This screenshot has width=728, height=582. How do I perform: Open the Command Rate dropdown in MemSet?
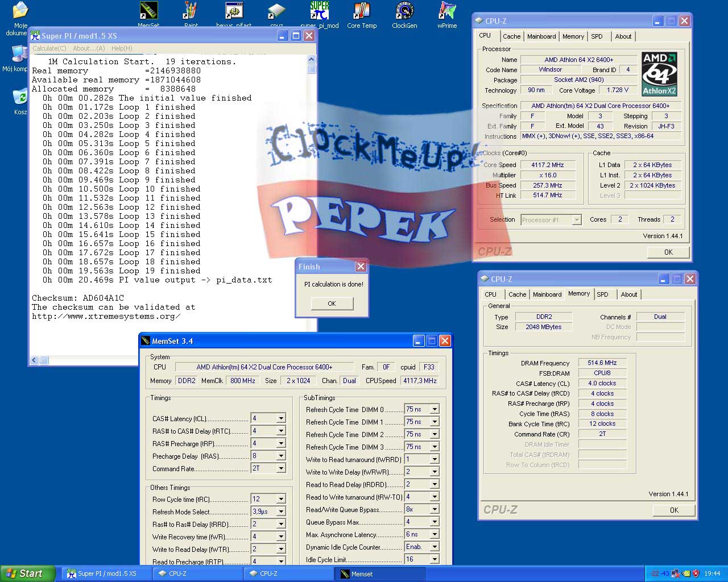[281, 468]
